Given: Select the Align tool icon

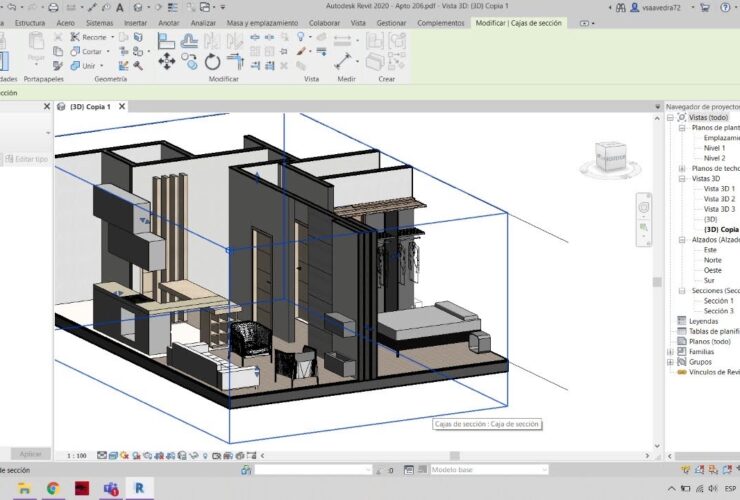Looking at the screenshot, I should click(x=166, y=41).
